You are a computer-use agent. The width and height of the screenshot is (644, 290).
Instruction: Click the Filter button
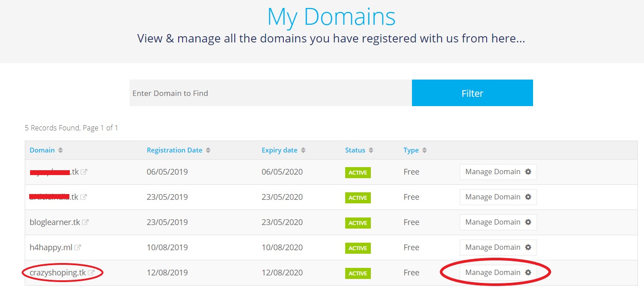click(x=472, y=93)
